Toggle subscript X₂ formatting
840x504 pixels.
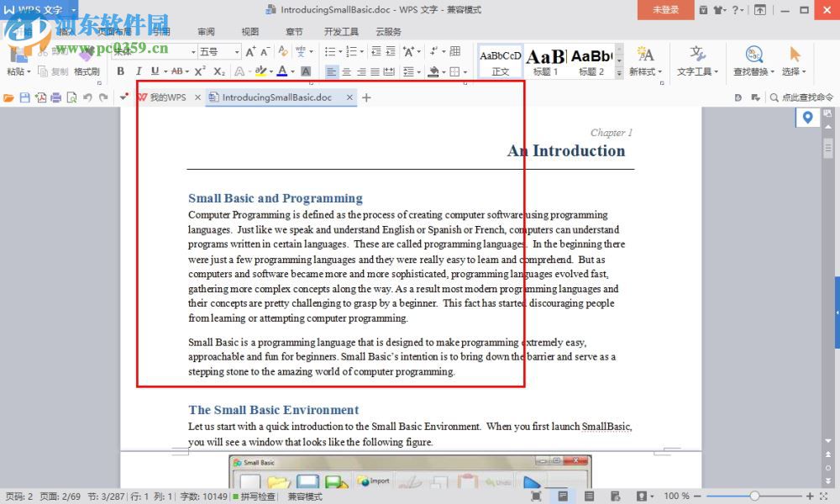pos(219,71)
